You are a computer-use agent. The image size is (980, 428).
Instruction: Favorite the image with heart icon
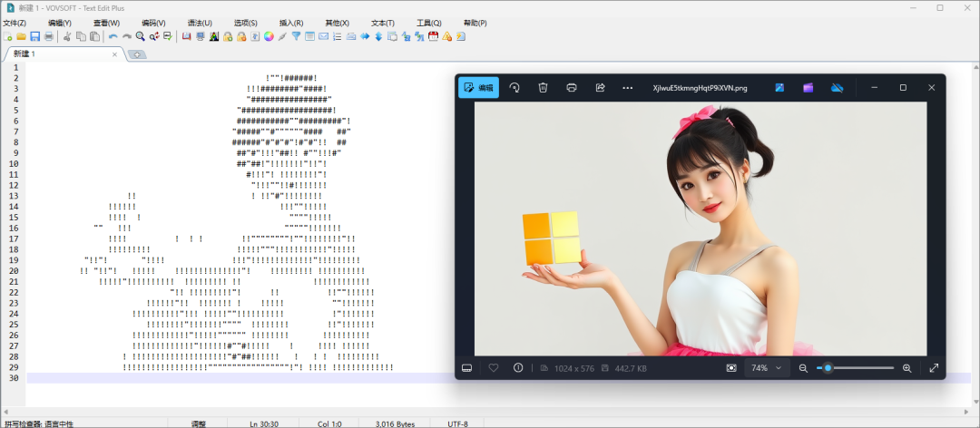click(x=493, y=368)
